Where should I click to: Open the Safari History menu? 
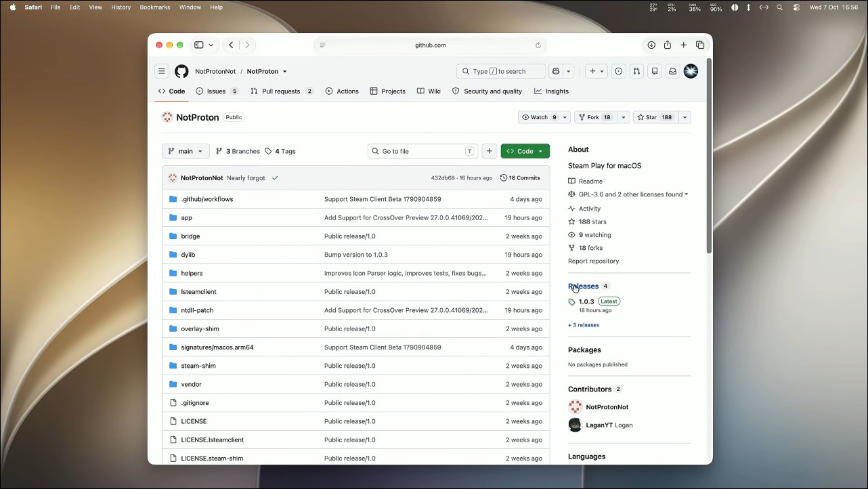(121, 7)
